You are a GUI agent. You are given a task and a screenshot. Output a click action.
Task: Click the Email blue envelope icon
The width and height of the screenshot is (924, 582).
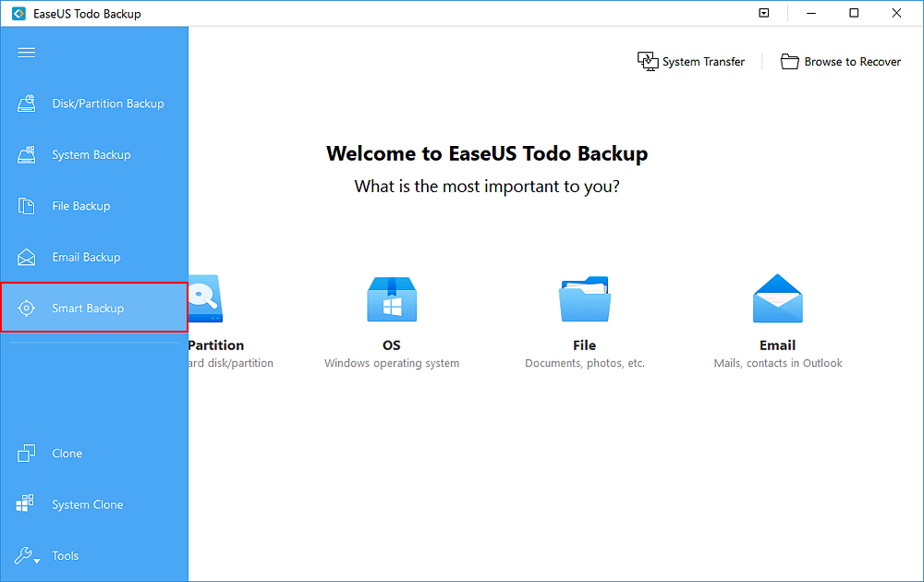[x=778, y=298]
